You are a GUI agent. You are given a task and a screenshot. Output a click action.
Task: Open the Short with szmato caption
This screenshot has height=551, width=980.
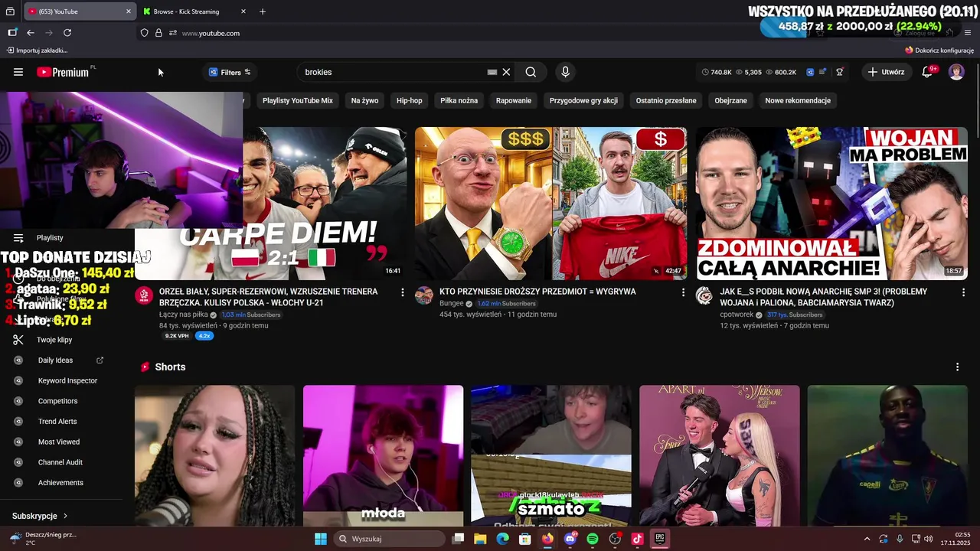pos(551,455)
